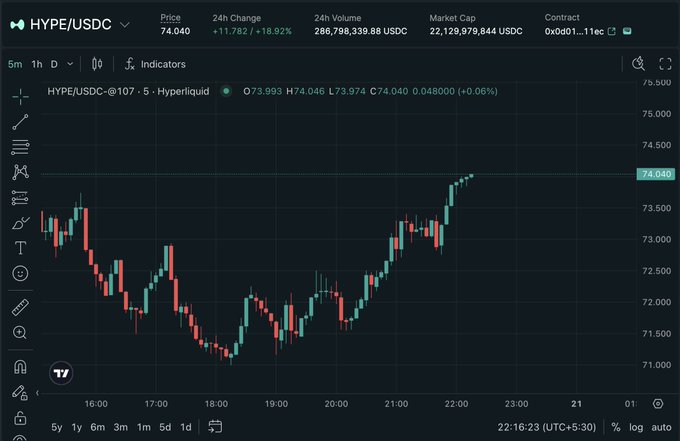Click Market Cap 22,129,979,844 USDC
This screenshot has width=680, height=441.
476,31
